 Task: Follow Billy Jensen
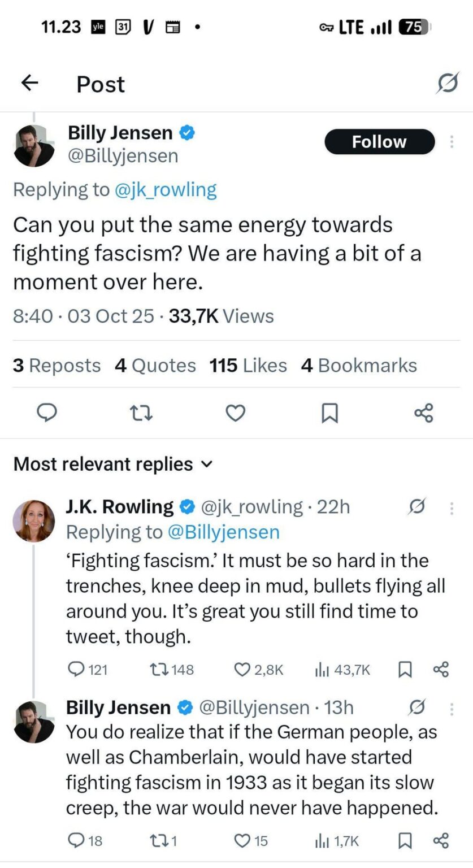click(379, 142)
